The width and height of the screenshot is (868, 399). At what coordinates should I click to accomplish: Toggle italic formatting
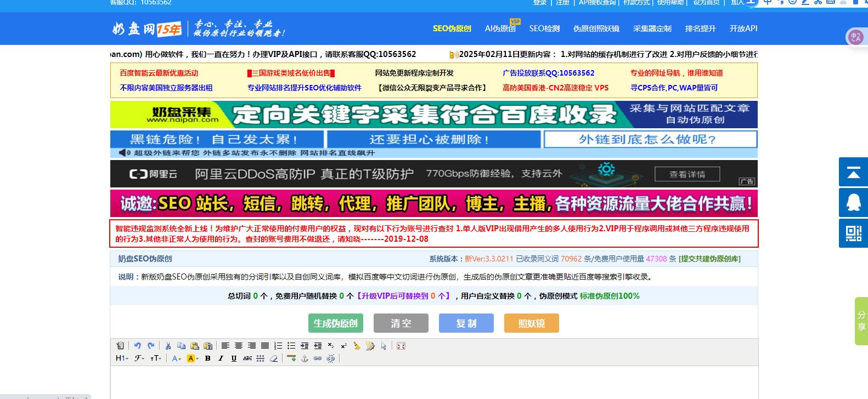tap(221, 358)
